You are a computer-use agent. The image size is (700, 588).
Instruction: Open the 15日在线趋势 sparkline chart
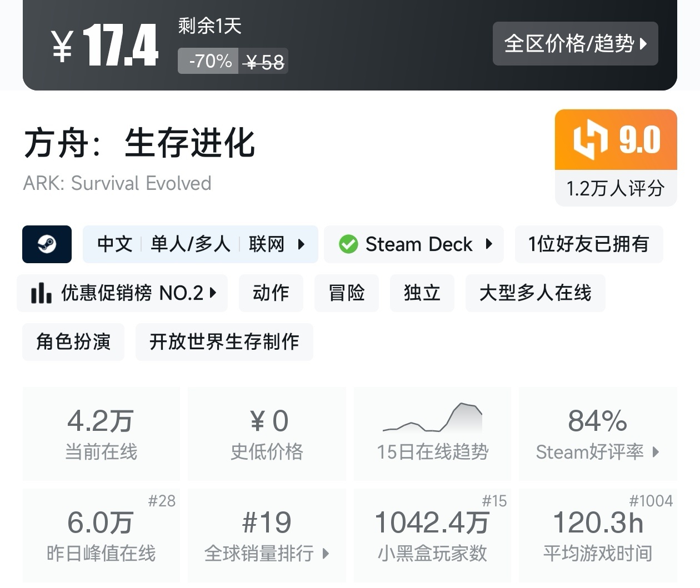coord(432,419)
